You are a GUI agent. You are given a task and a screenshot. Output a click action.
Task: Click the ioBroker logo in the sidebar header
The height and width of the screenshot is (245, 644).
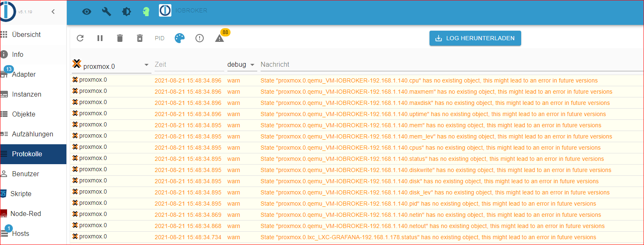[8, 11]
